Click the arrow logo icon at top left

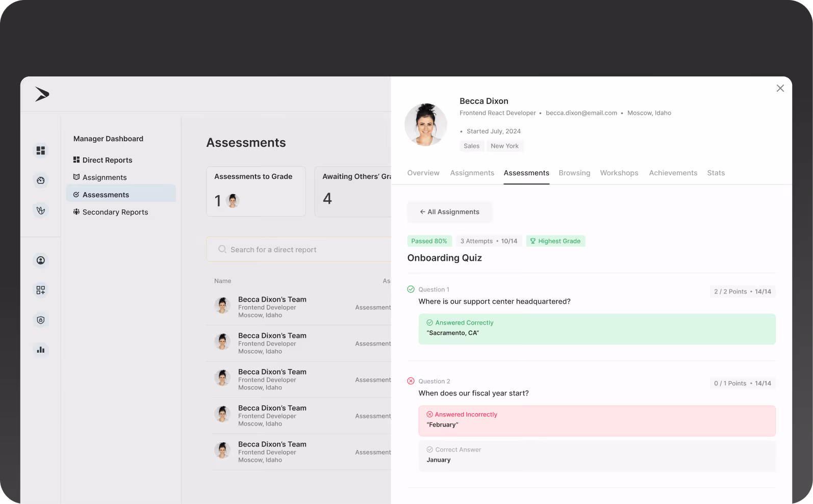(42, 94)
